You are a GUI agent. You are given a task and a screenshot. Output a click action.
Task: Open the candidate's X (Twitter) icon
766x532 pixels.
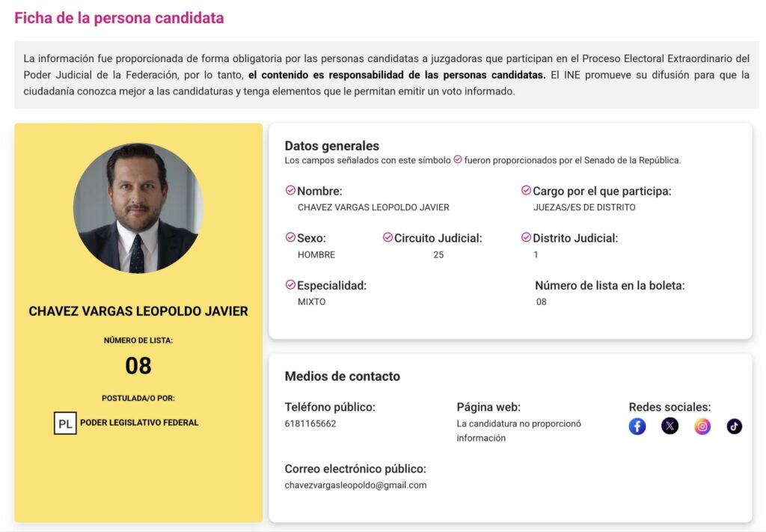click(670, 426)
